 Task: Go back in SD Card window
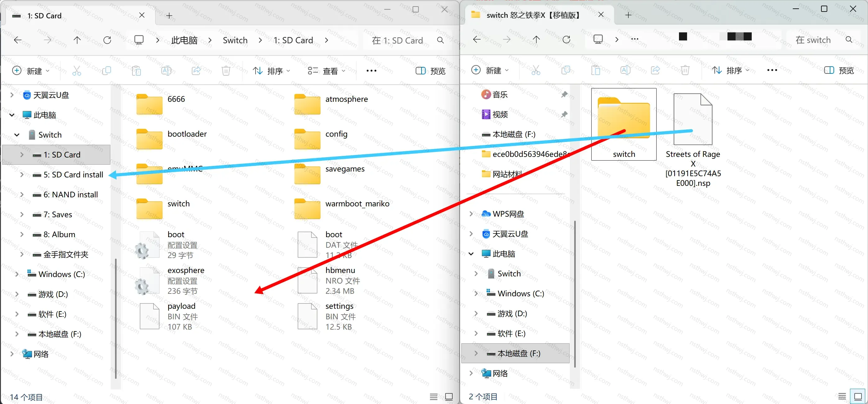[17, 40]
